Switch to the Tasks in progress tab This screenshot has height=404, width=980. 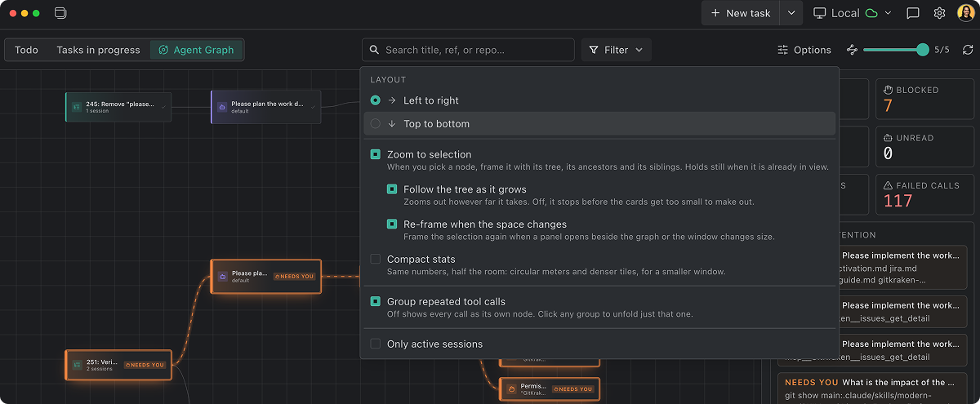tap(98, 50)
